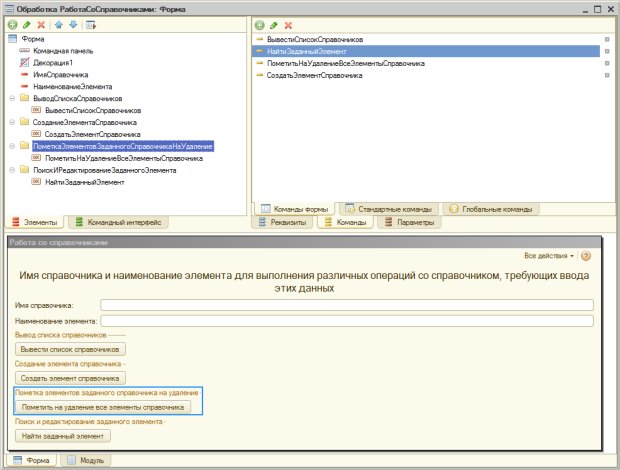Click the Имя справочника input field

[x=347, y=305]
